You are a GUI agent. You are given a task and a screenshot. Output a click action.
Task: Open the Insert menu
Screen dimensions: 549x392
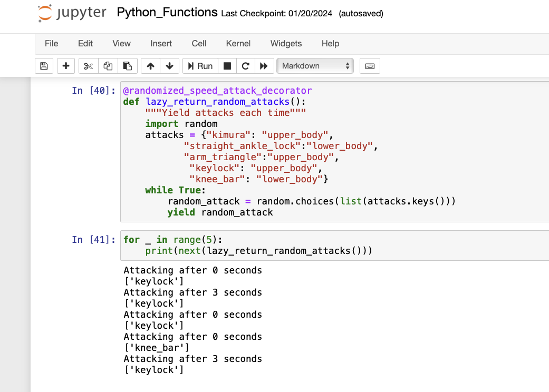tap(161, 43)
